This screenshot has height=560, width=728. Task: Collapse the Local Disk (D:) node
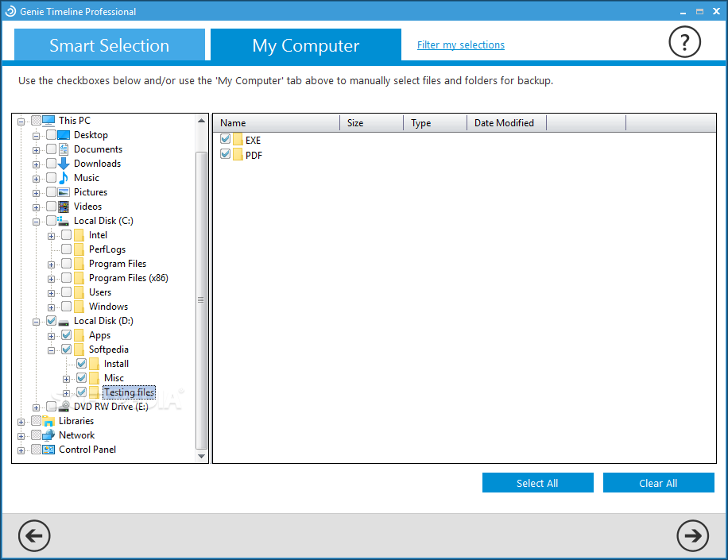(x=36, y=322)
